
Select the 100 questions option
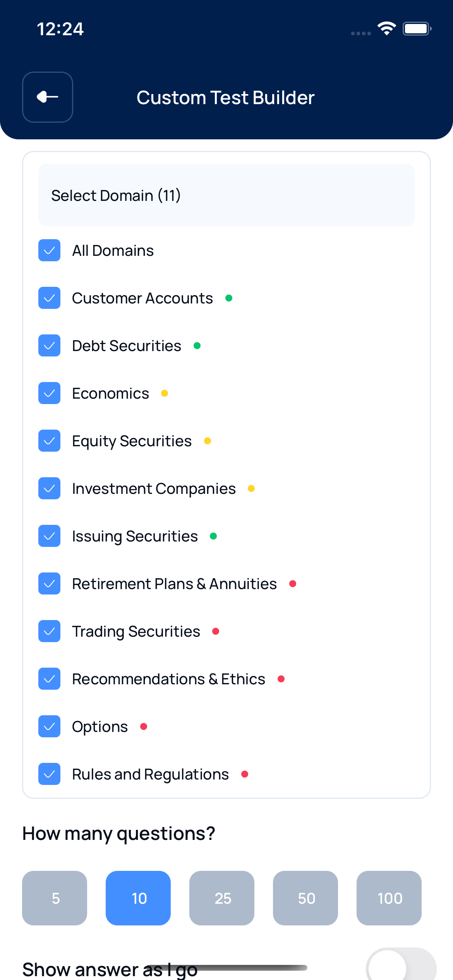[389, 898]
